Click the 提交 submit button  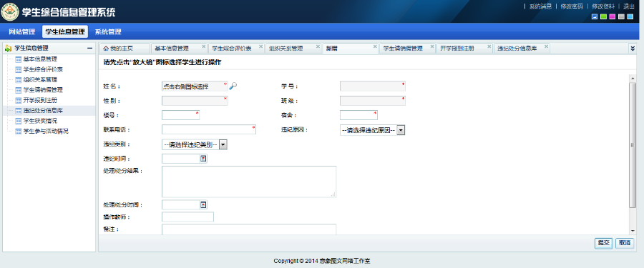point(604,243)
